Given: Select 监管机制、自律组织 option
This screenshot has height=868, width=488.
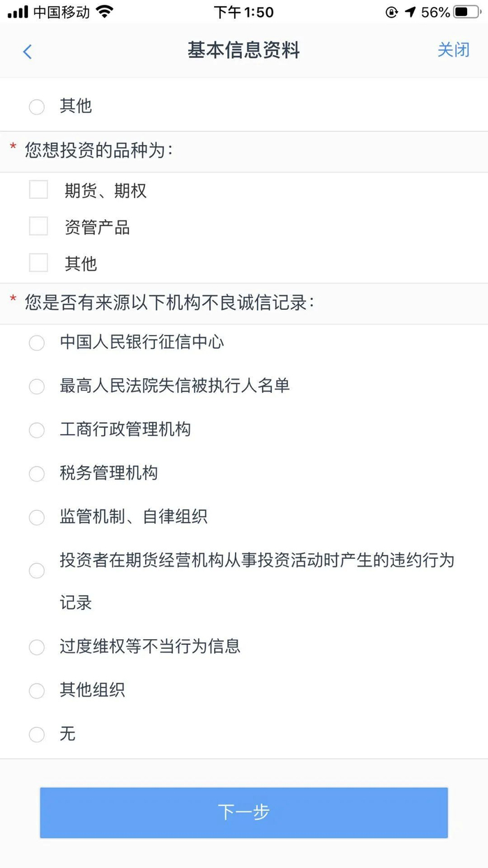Looking at the screenshot, I should pos(37,518).
